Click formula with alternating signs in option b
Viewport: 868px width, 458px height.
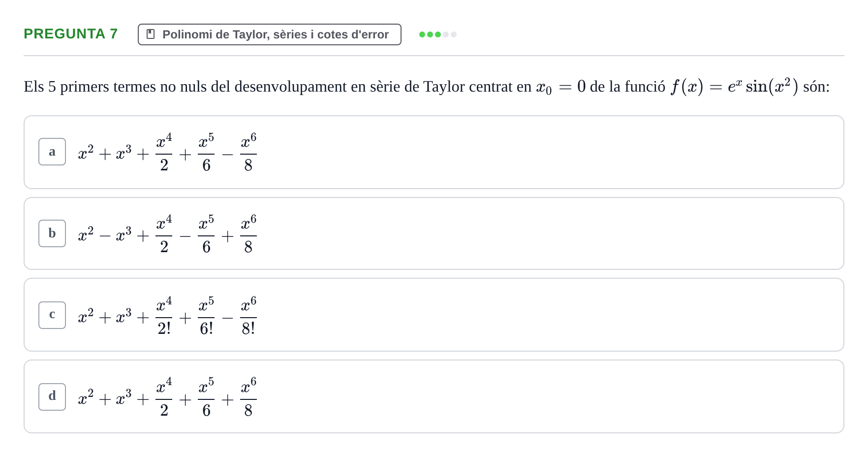click(167, 234)
